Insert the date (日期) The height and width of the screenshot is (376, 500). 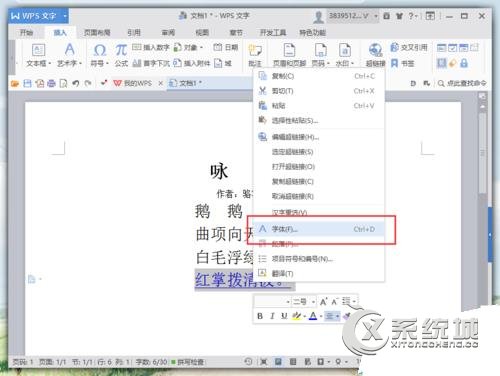[x=225, y=47]
